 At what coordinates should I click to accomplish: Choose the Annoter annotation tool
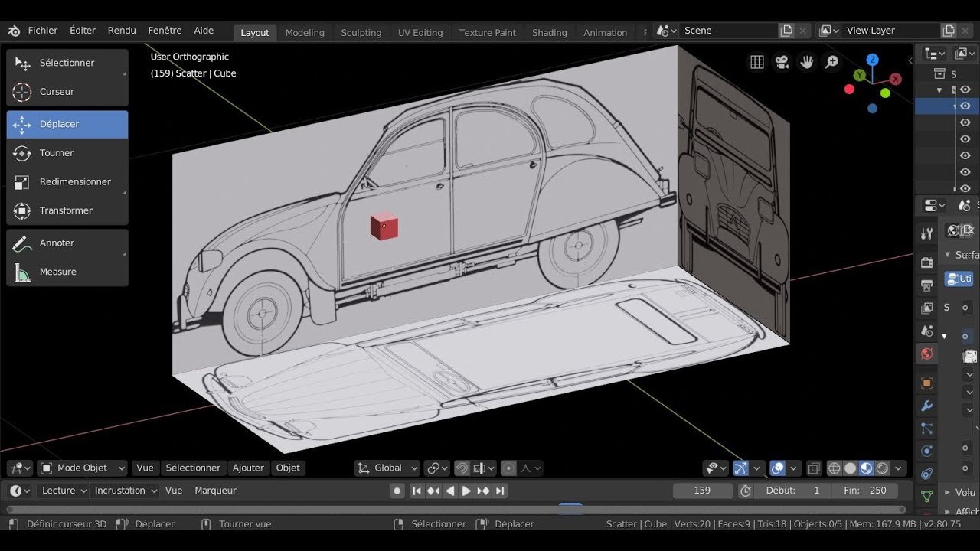click(67, 243)
